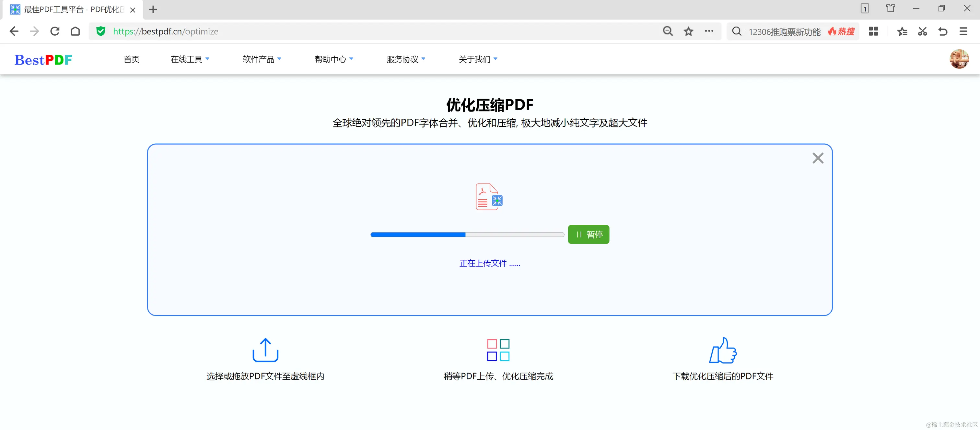Click the scissors screenshot icon

click(x=922, y=31)
